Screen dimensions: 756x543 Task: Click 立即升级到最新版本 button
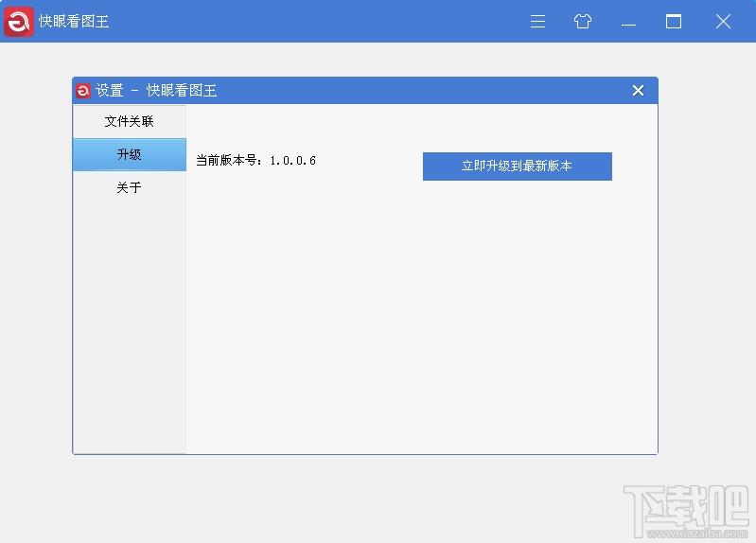pos(518,166)
